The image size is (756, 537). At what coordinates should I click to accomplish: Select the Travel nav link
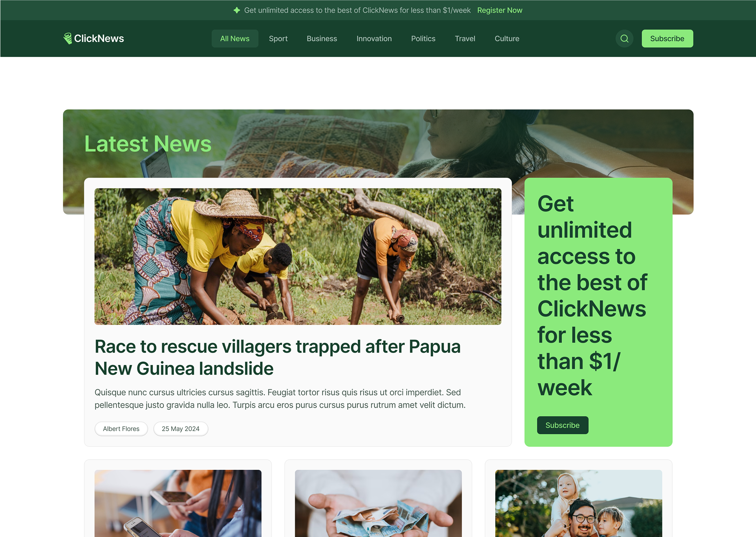(x=465, y=38)
